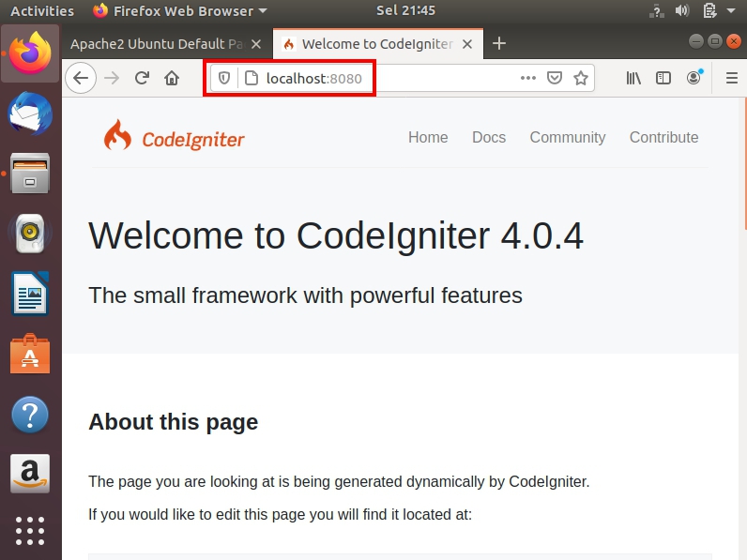Select the Welcome to CodeIgniter tab
This screenshot has width=747, height=560.
click(x=378, y=44)
